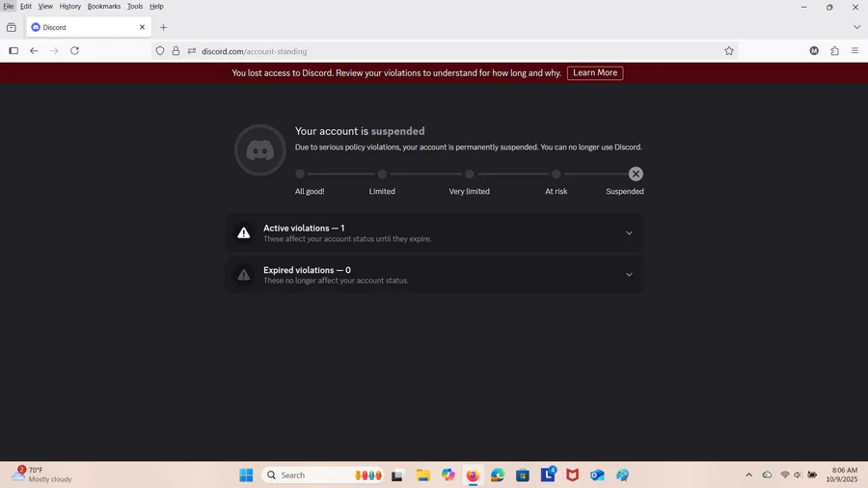Click the All good! status dot
This screenshot has width=868, height=488.
[300, 174]
